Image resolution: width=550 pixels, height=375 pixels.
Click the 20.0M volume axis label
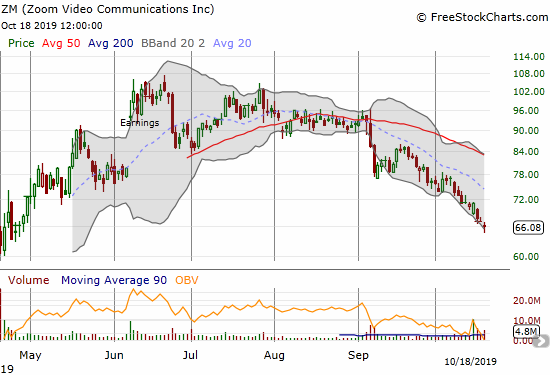[527, 301]
